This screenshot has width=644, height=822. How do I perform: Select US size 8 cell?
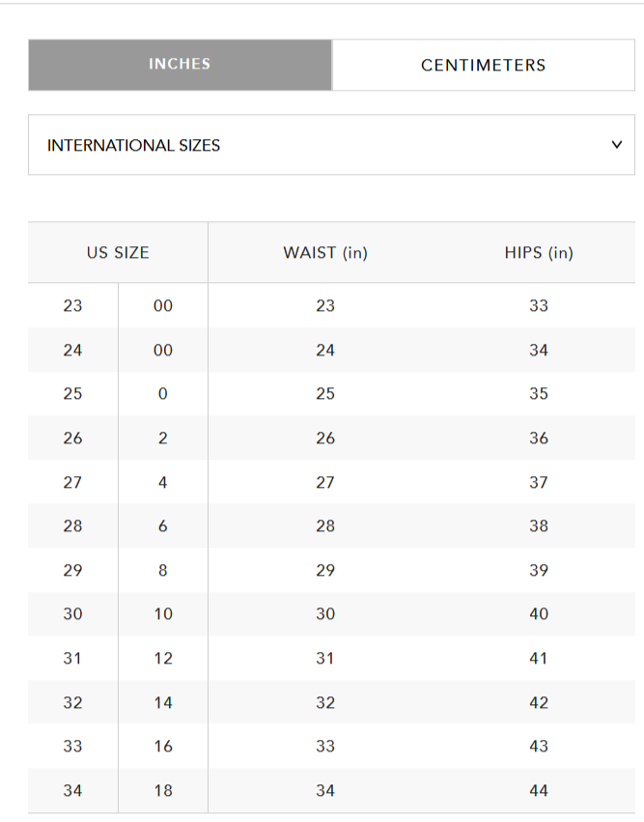tap(162, 570)
